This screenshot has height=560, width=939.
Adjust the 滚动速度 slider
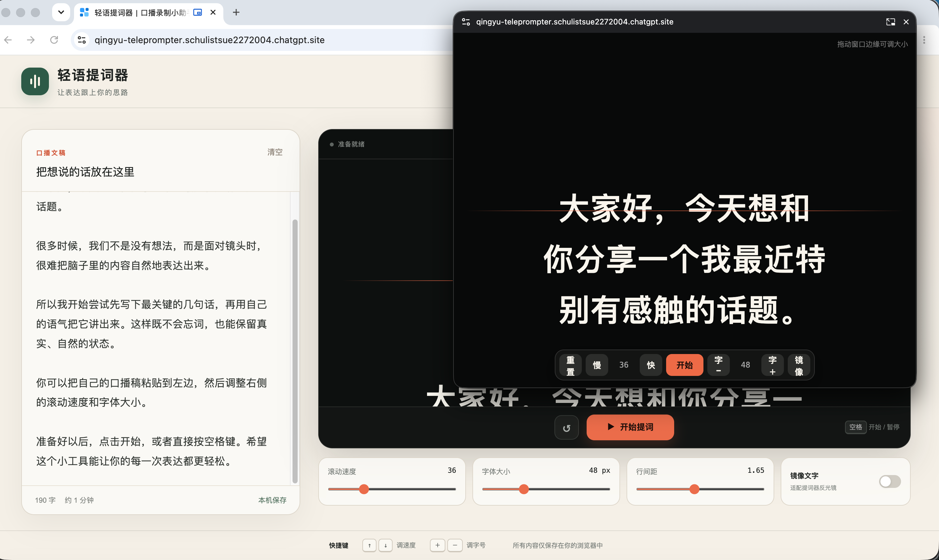click(x=392, y=489)
